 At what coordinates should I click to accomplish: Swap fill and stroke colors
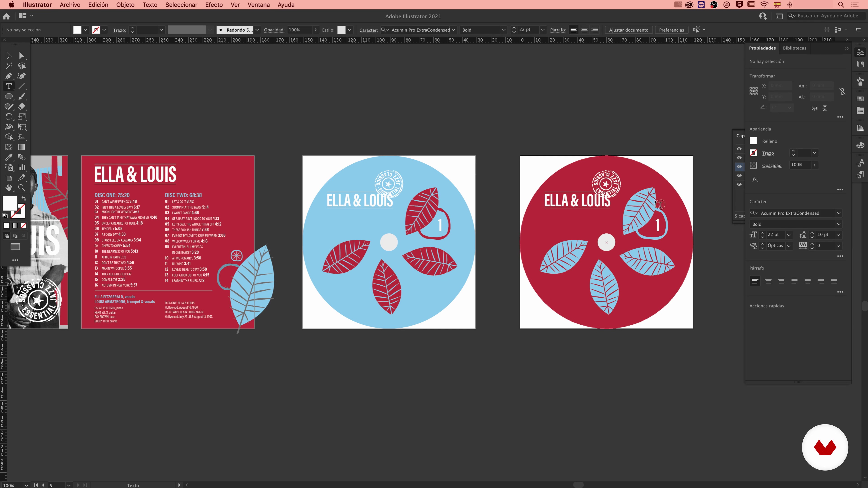click(x=24, y=198)
